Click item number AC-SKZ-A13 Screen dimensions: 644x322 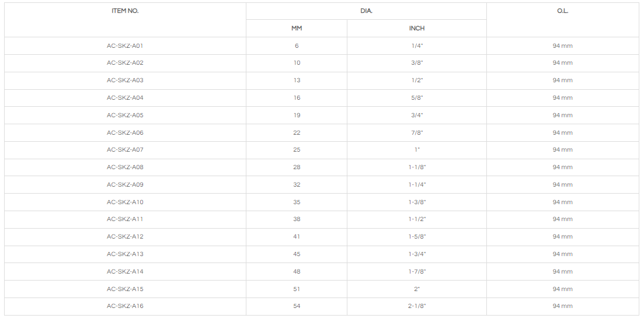(x=125, y=254)
